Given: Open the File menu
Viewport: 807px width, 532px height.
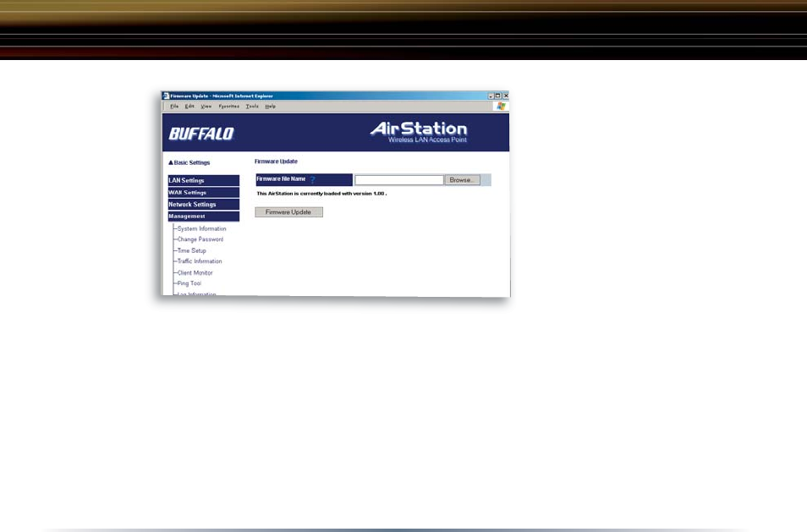Looking at the screenshot, I should pos(174,106).
